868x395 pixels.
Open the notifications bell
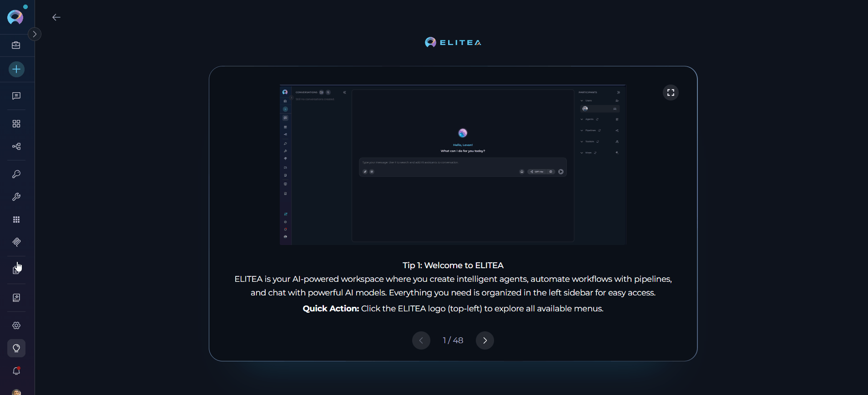[16, 371]
